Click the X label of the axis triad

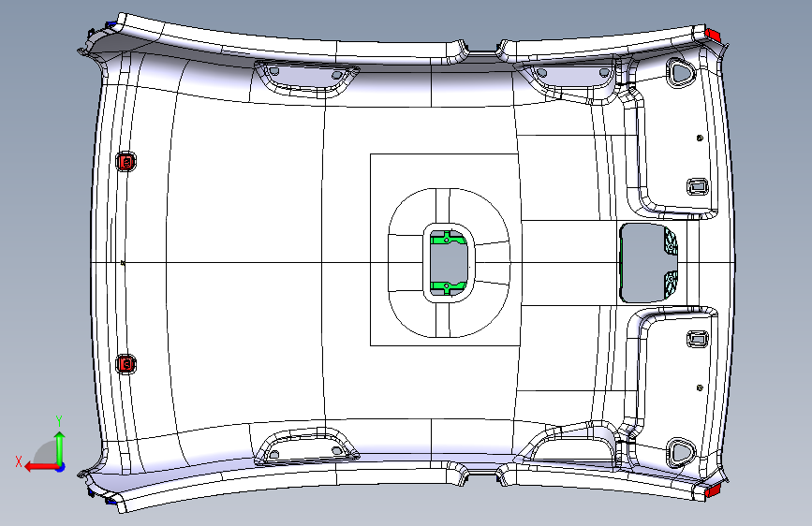click(x=19, y=461)
